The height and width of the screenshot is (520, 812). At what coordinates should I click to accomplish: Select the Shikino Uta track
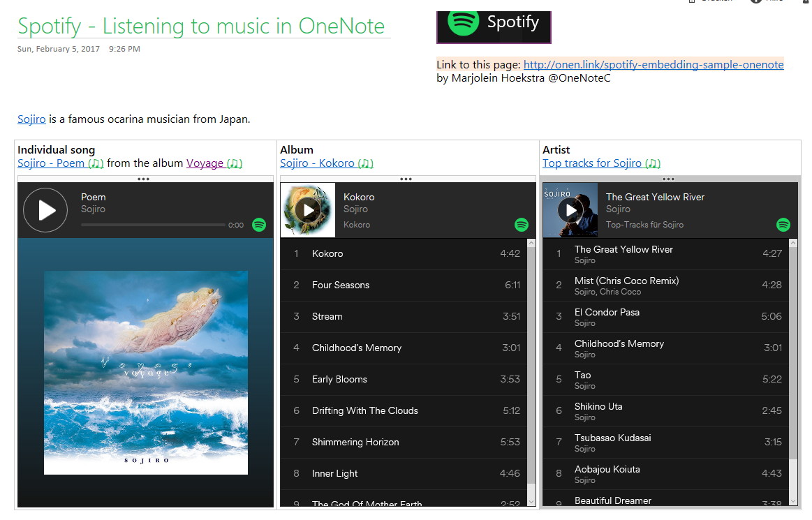tap(666, 410)
